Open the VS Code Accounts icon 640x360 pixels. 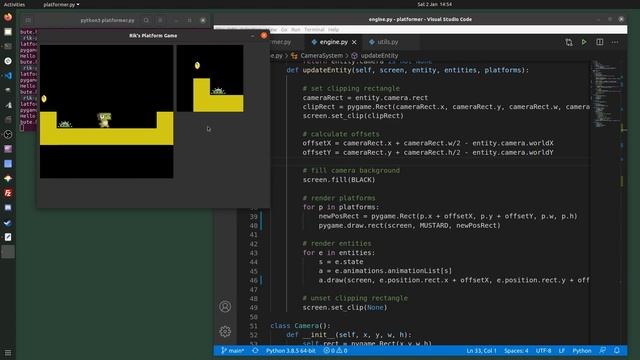225,307
